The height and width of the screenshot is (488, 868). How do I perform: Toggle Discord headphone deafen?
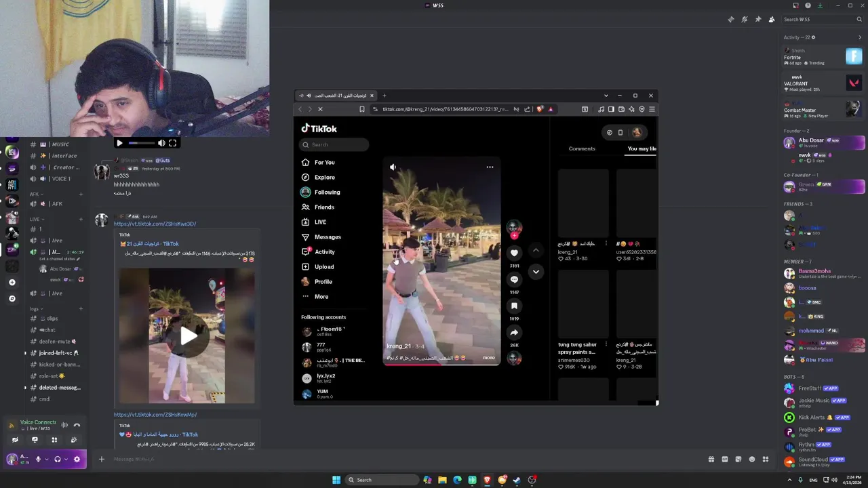58,460
